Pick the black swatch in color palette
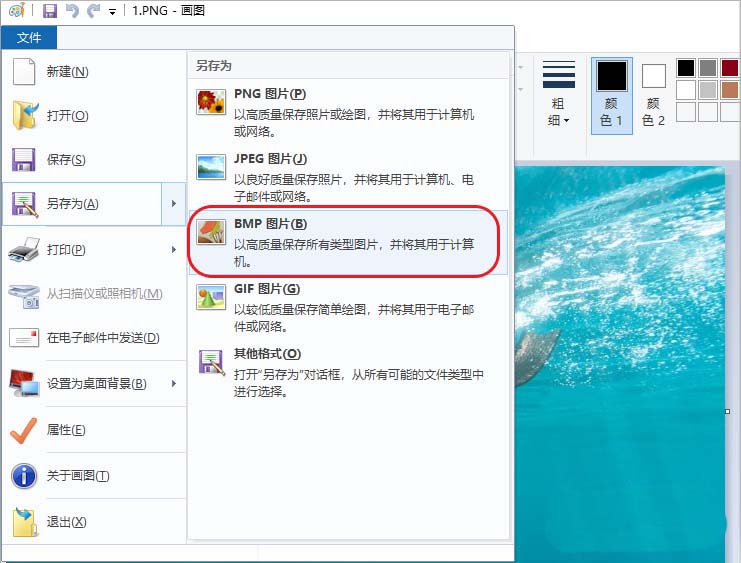This screenshot has height=563, width=741. (x=685, y=68)
